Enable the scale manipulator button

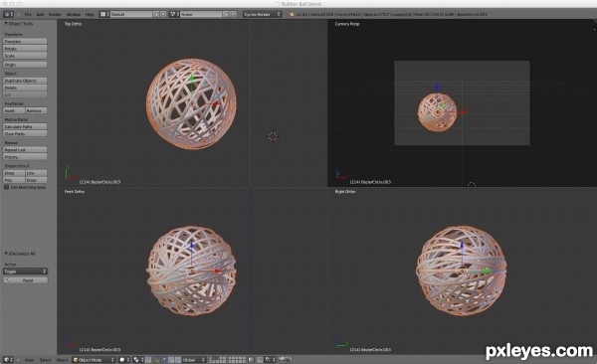(x=178, y=360)
